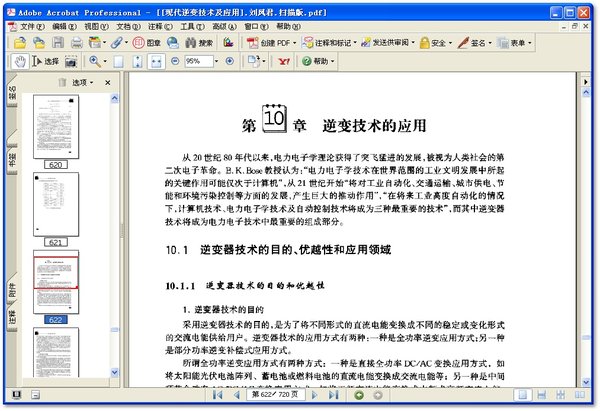Switch to the 签名 signatures side tab

pyautogui.click(x=12, y=92)
